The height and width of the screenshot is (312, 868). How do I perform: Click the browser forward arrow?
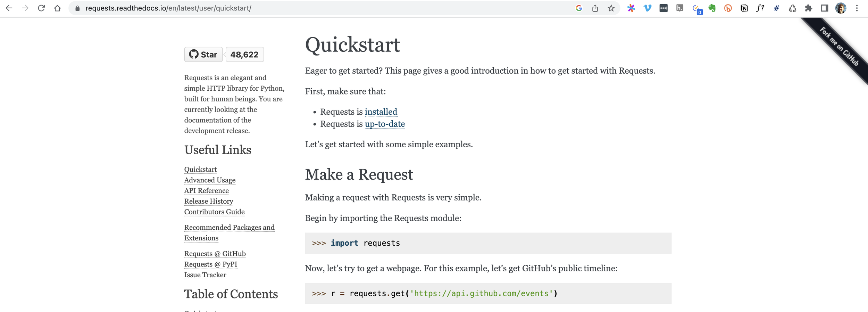25,8
